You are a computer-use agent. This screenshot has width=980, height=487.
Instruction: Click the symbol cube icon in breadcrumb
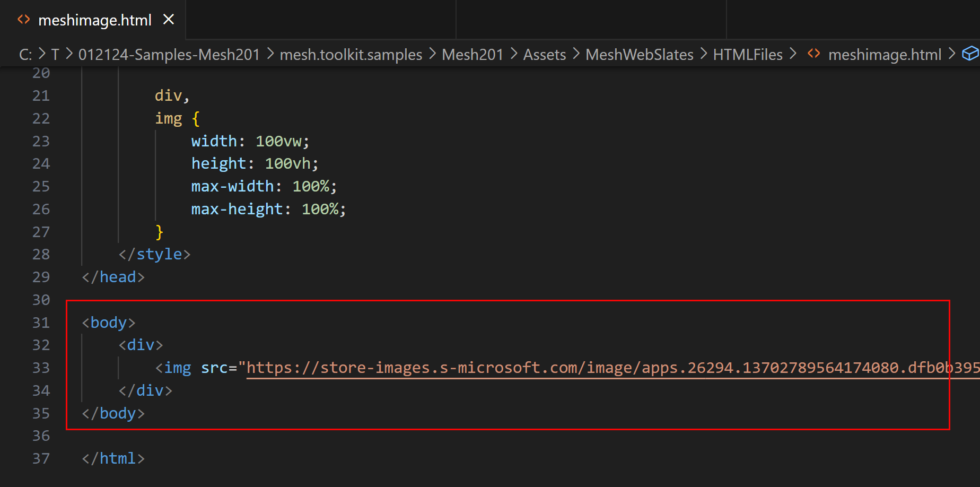[970, 54]
